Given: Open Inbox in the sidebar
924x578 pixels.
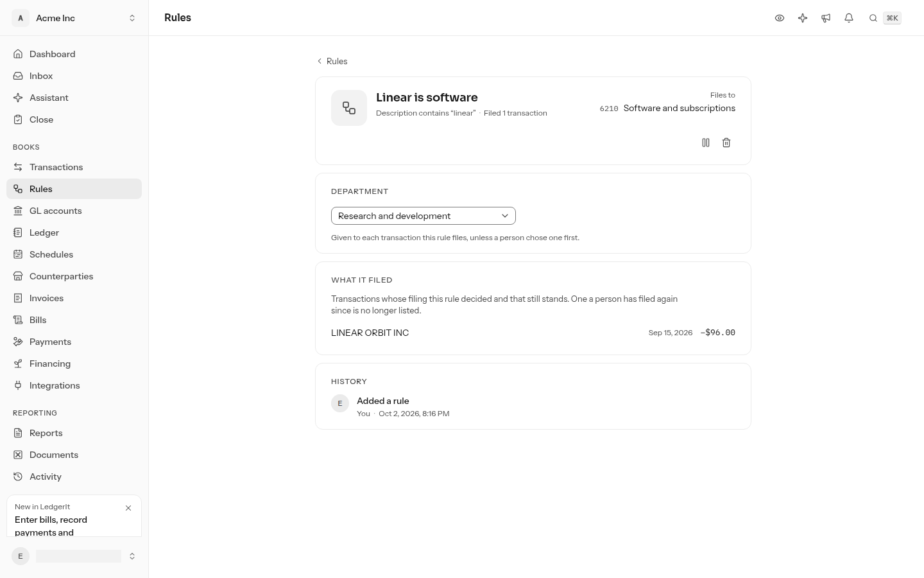Looking at the screenshot, I should click(x=74, y=76).
